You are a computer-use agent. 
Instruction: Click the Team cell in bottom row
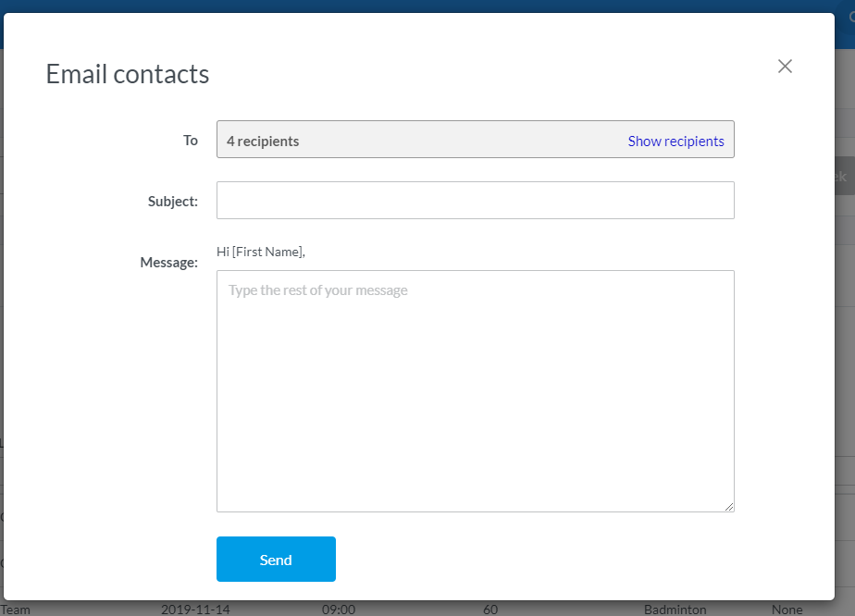[16, 610]
